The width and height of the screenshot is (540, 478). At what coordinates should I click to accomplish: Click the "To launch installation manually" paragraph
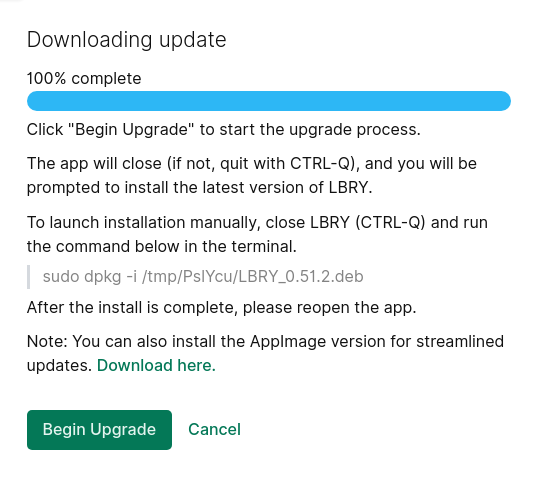(x=257, y=235)
